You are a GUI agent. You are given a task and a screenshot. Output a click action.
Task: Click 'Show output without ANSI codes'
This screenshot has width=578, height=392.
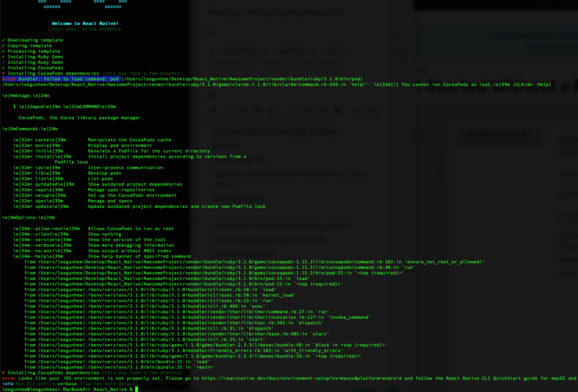(130, 251)
